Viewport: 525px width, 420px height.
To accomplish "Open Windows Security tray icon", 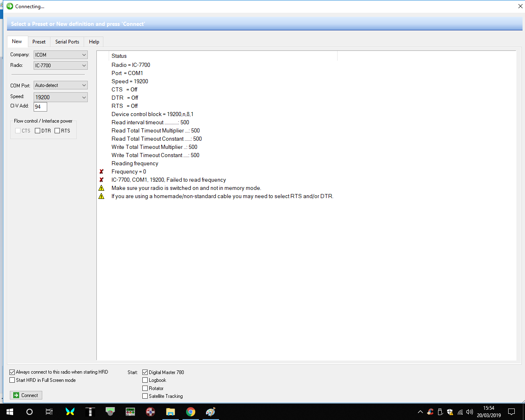I will (x=450, y=412).
